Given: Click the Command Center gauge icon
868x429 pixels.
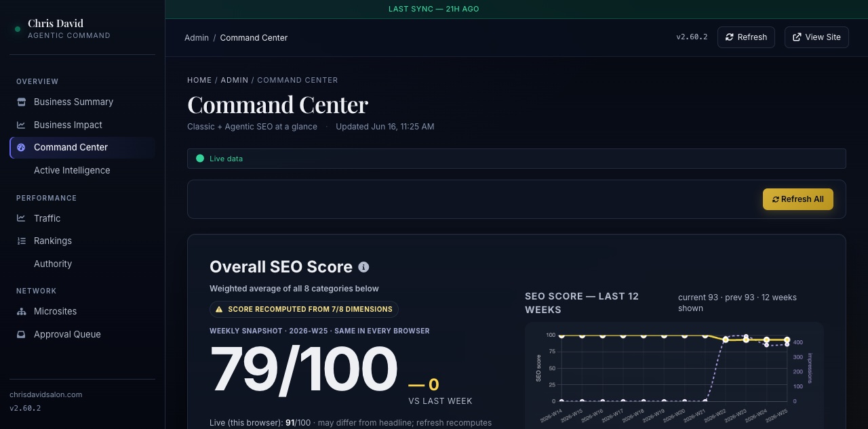Looking at the screenshot, I should pos(21,147).
